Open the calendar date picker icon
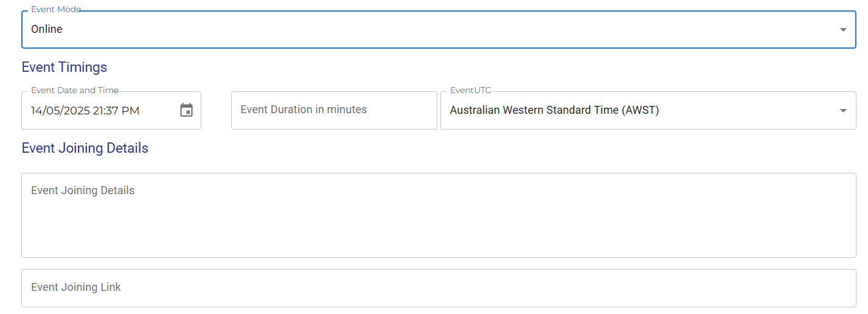 (x=186, y=110)
